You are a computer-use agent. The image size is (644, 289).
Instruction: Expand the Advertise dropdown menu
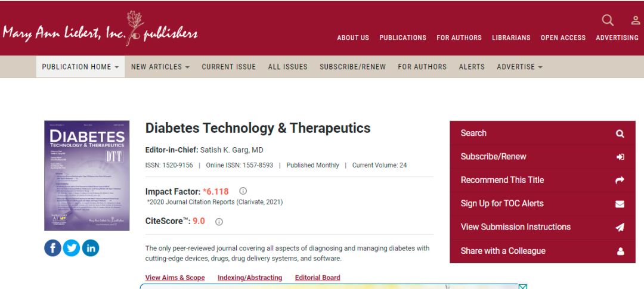pyautogui.click(x=519, y=67)
